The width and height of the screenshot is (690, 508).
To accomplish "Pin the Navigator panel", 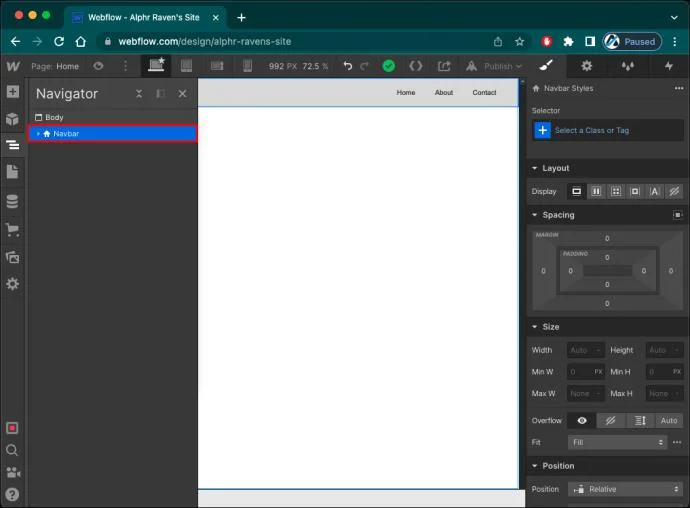I will [161, 94].
